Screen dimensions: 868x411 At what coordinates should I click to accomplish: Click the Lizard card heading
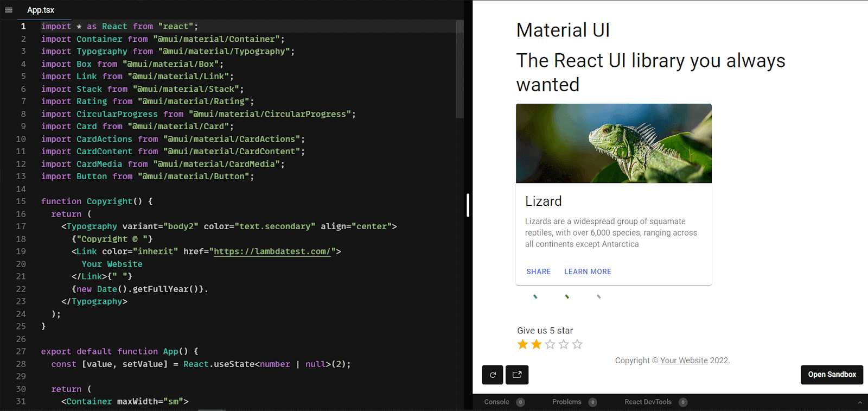[x=543, y=201]
